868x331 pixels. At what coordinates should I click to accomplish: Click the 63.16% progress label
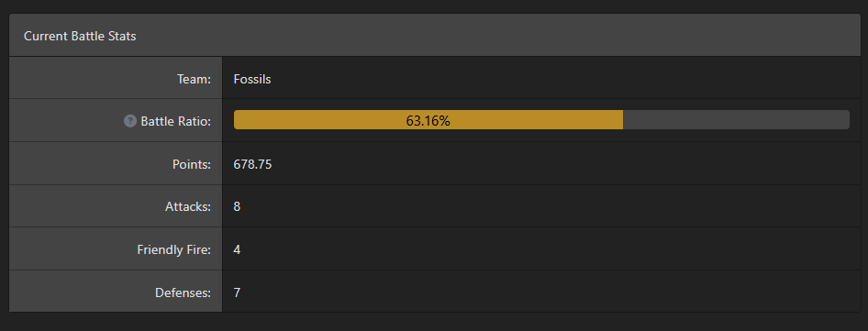click(428, 121)
